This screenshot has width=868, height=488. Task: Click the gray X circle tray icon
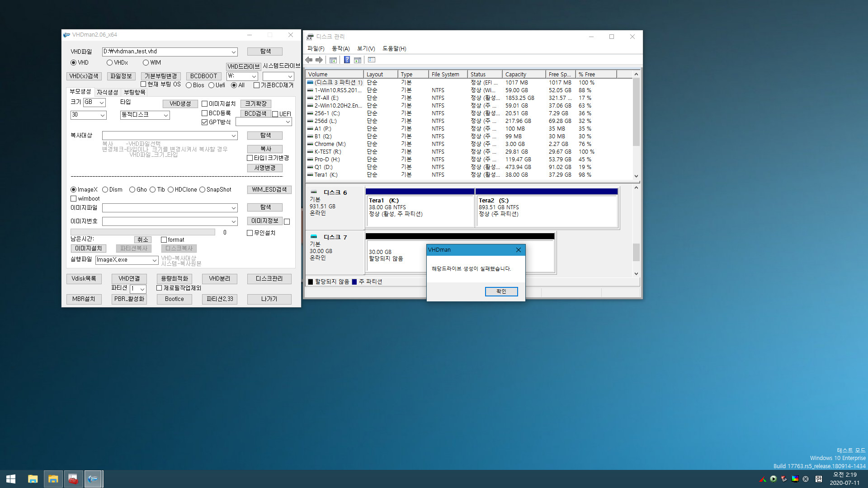point(806,479)
